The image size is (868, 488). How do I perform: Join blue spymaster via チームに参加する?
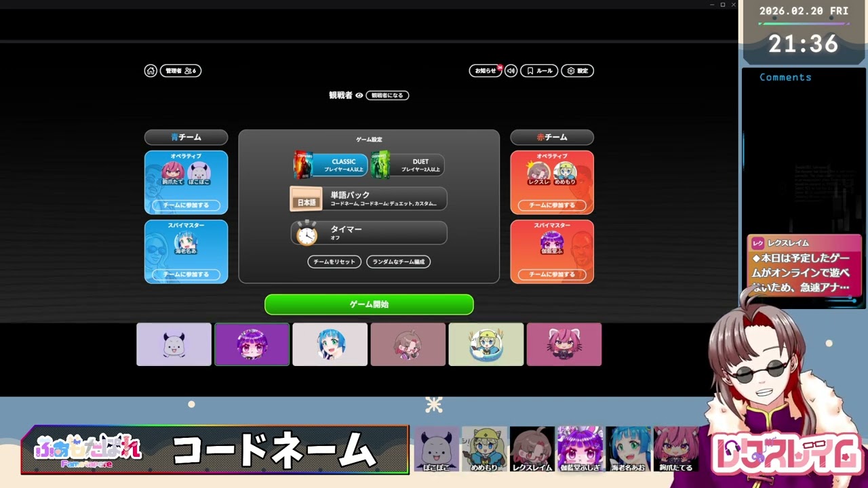click(x=186, y=274)
